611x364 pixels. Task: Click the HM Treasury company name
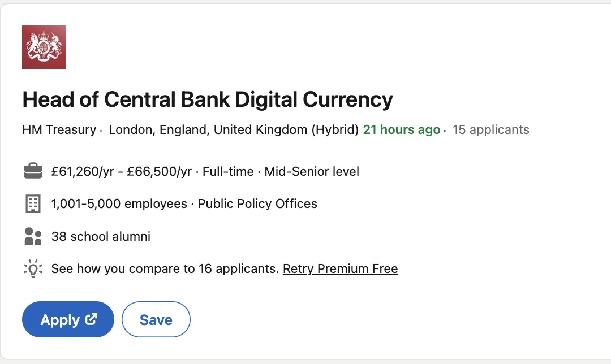pos(59,129)
